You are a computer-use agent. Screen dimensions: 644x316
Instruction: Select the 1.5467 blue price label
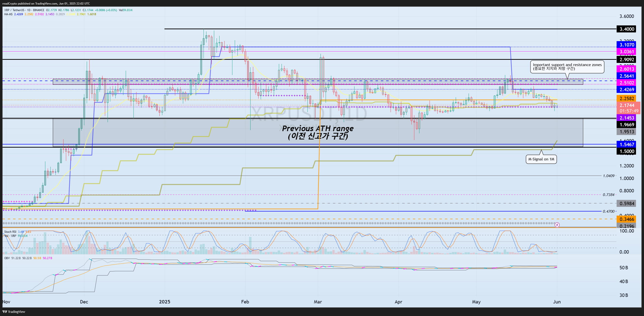(x=627, y=144)
